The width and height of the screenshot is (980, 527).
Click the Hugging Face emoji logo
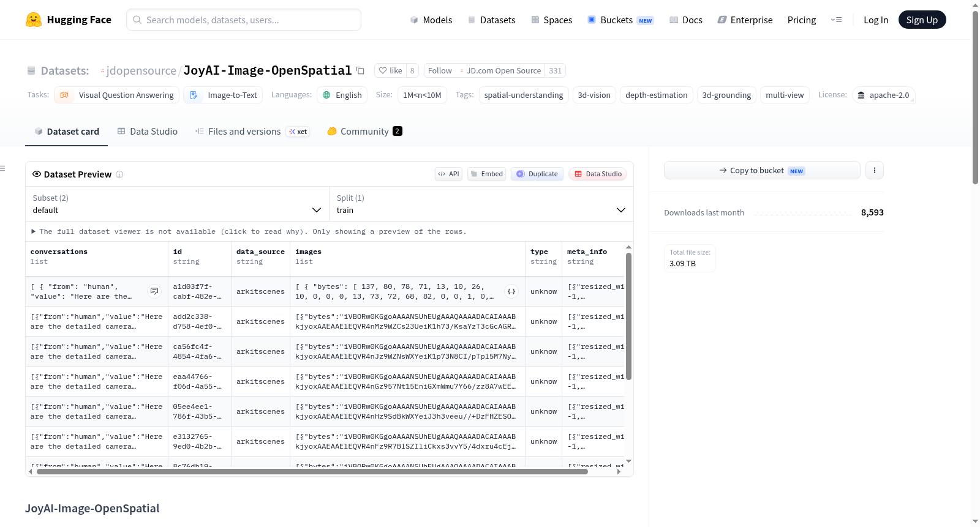34,20
